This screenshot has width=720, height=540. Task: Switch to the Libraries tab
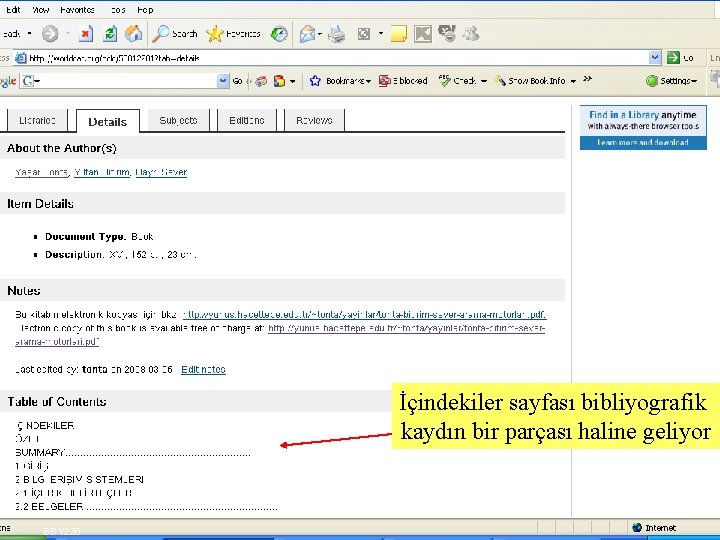[37, 120]
